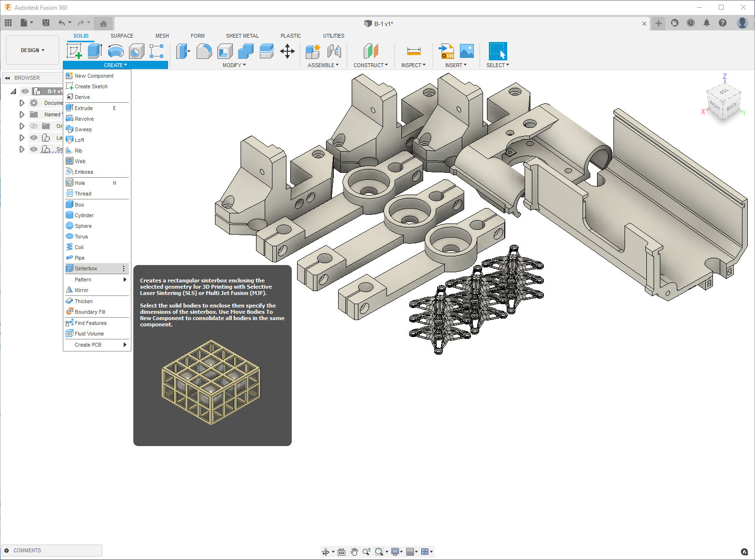This screenshot has width=755, height=560.
Task: Click the Save icon
Action: click(x=46, y=23)
